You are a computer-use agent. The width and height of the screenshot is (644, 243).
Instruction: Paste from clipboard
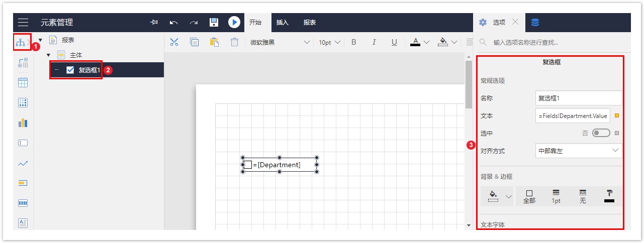coord(214,42)
